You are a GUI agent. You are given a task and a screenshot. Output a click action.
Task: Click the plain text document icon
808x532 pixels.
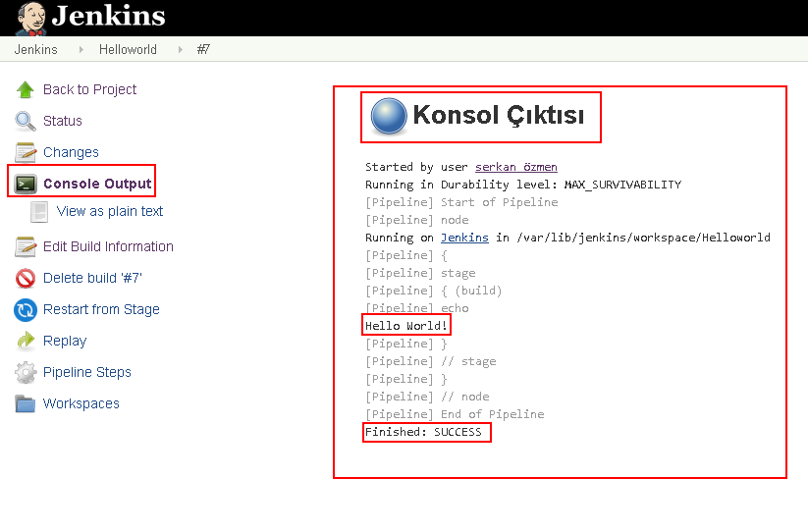[x=39, y=212]
